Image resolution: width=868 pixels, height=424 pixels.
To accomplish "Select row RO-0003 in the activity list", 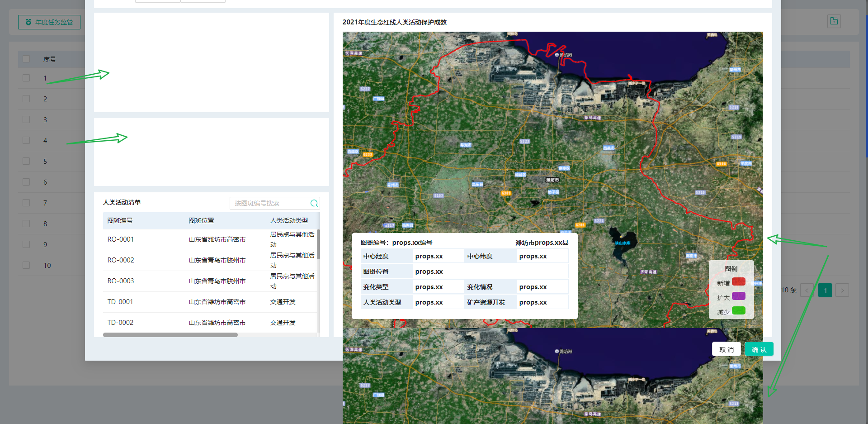I will point(210,281).
